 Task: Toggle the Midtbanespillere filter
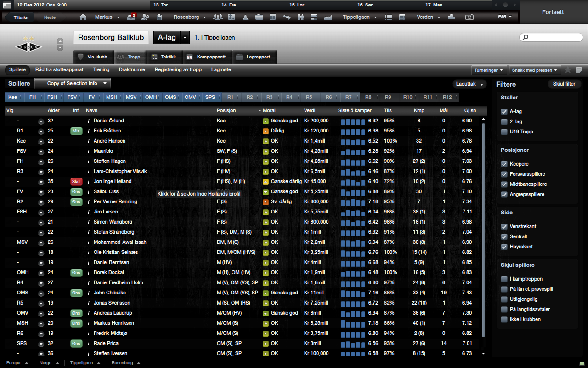pyautogui.click(x=504, y=184)
